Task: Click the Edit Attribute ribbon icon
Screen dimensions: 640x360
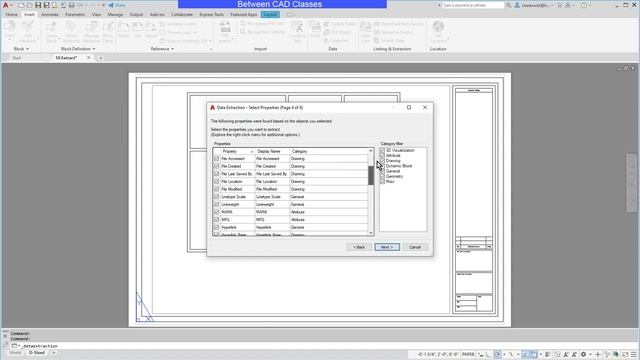Action: (28, 31)
